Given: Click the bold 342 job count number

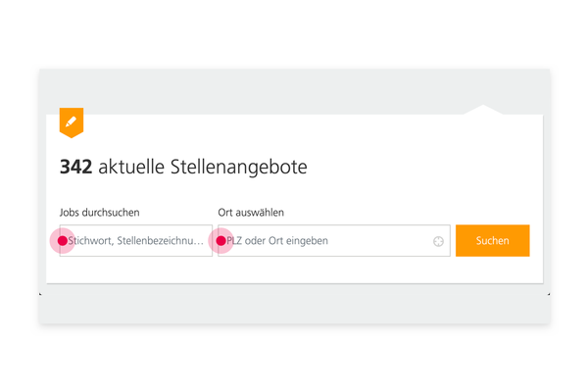Looking at the screenshot, I should pos(75,168).
